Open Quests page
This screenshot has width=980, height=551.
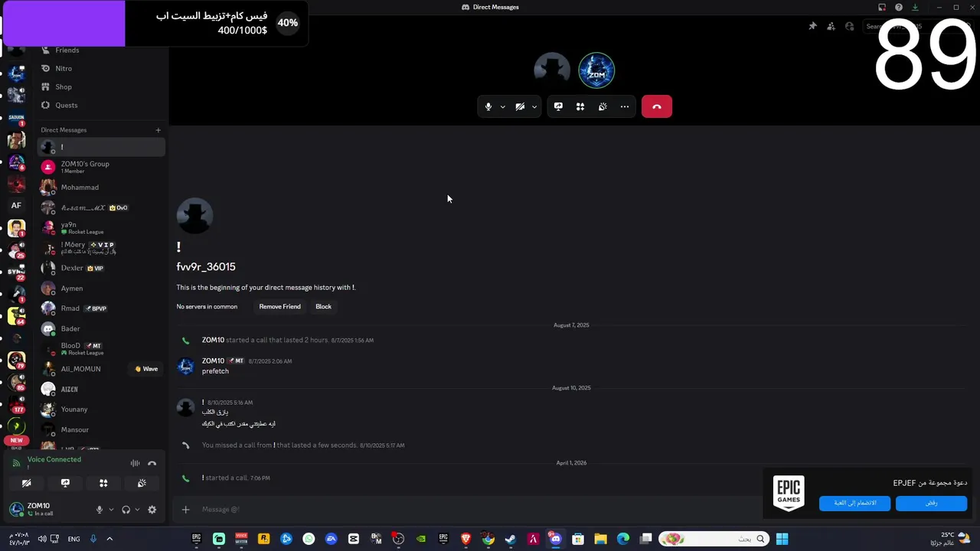[x=101, y=105]
